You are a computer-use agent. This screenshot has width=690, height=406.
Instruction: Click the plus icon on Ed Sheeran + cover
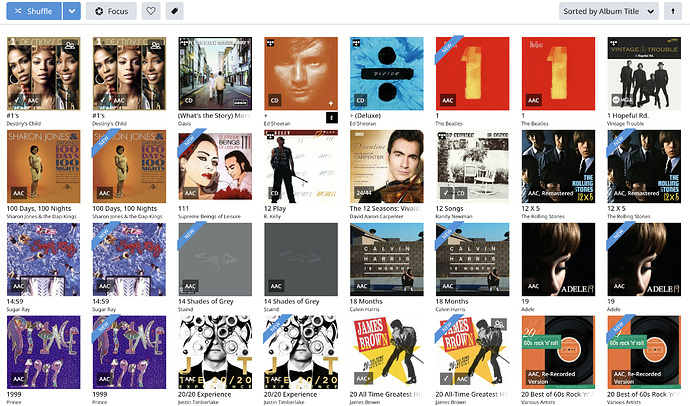330,103
